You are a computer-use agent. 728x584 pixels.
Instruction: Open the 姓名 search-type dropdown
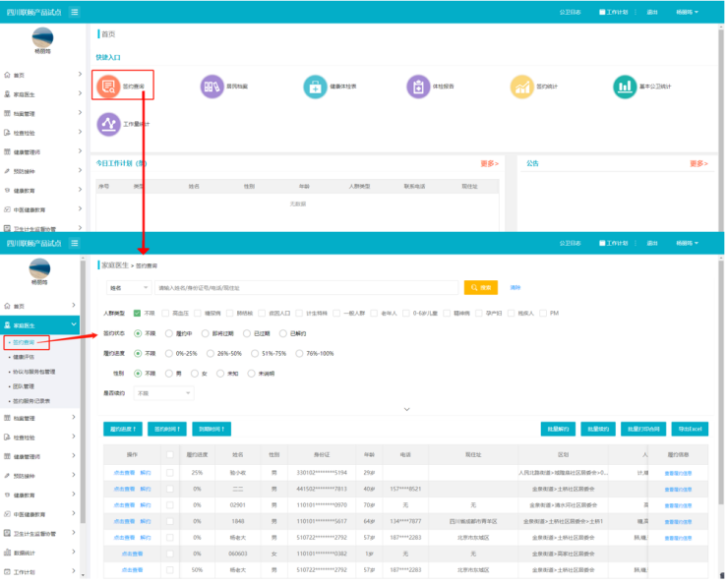128,288
